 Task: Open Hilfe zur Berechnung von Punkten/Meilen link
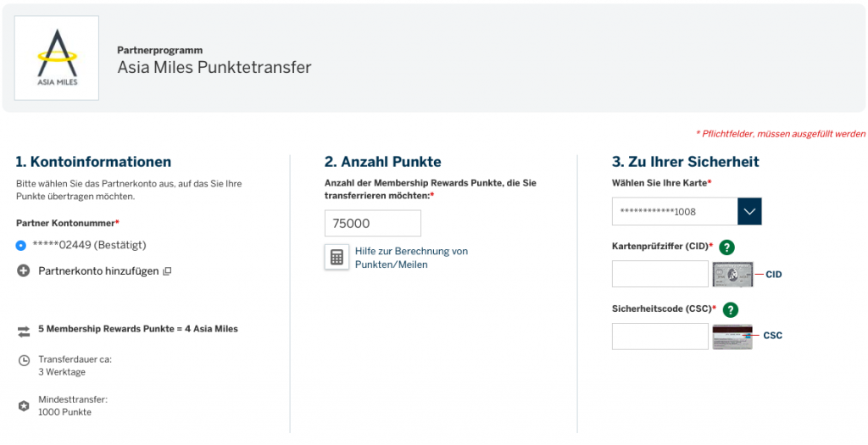411,258
